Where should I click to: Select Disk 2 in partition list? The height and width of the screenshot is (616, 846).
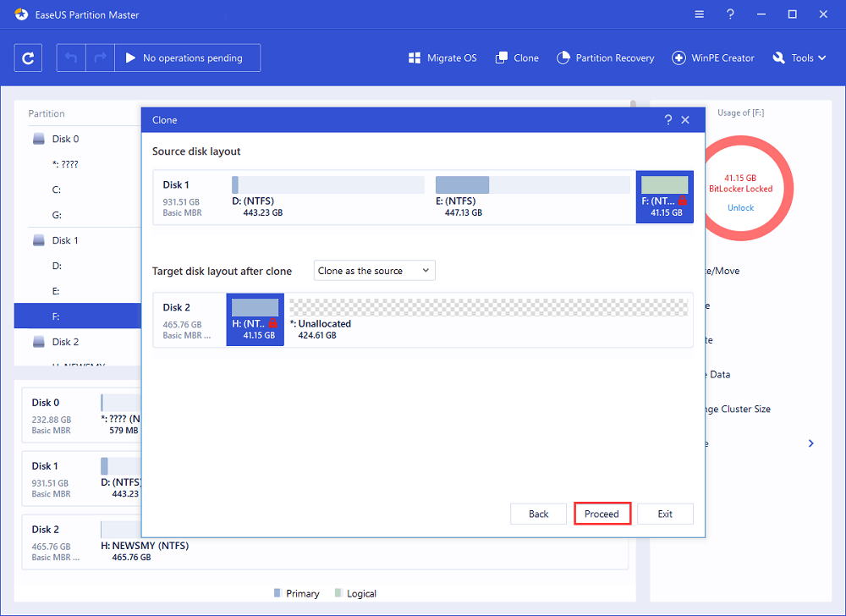click(78, 342)
